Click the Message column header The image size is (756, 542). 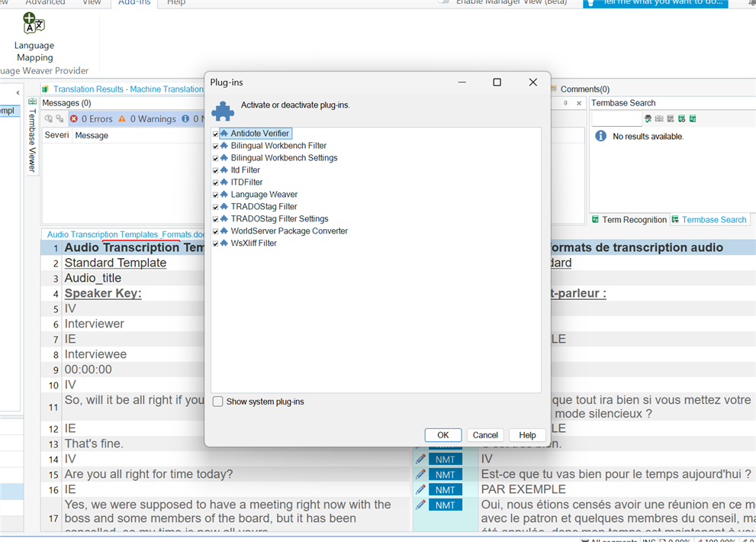pyautogui.click(x=92, y=136)
